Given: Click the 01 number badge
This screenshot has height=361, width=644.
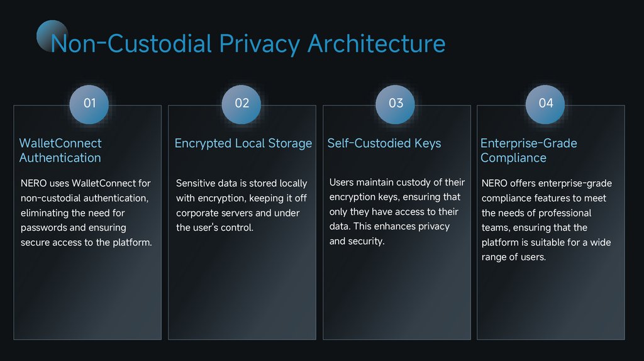Looking at the screenshot, I should point(89,103).
